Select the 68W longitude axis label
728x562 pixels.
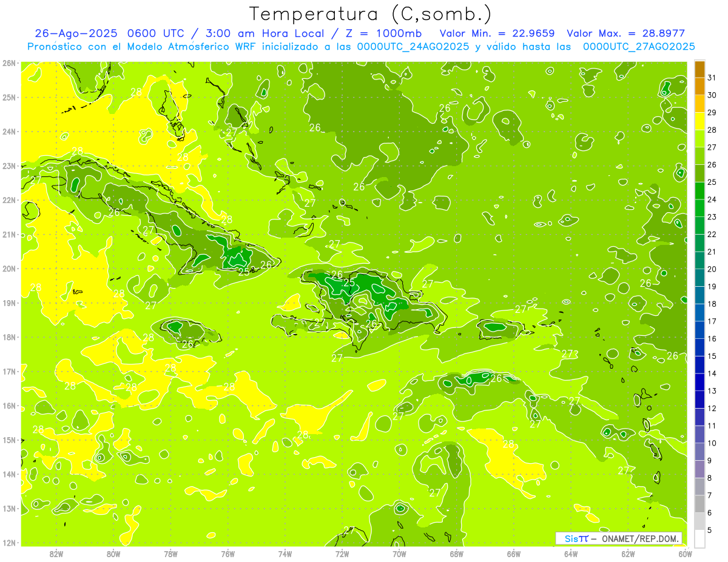click(x=457, y=554)
